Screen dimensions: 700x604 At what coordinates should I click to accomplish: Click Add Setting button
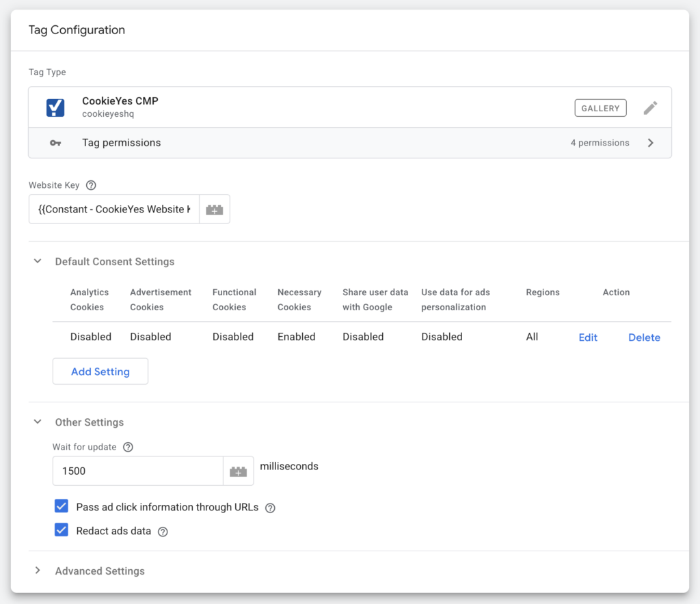(100, 371)
